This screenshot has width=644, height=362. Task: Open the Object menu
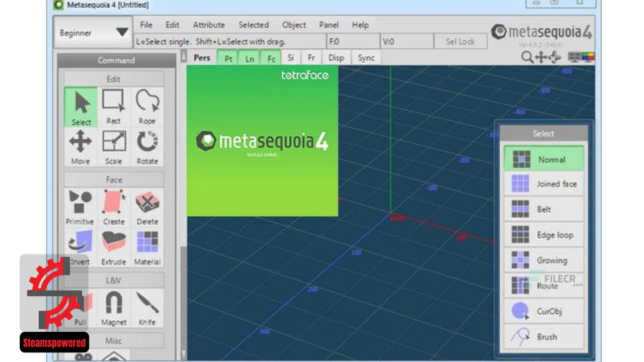click(294, 25)
